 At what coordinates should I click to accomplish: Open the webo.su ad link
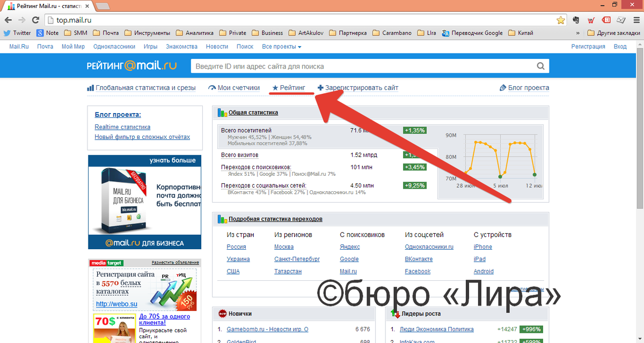coord(116,304)
